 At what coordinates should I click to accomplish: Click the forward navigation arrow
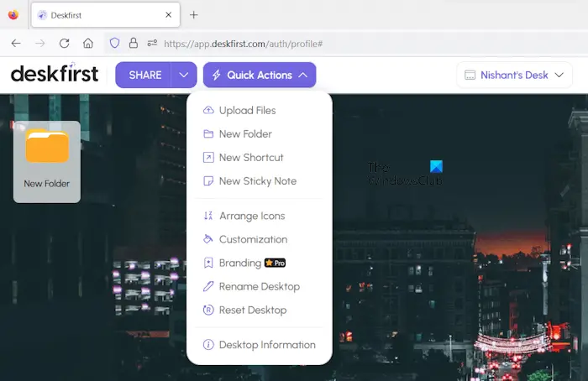pyautogui.click(x=39, y=43)
